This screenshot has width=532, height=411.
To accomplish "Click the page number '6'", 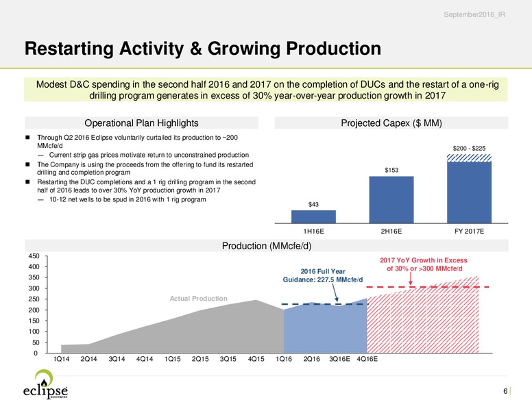I will (x=505, y=391).
